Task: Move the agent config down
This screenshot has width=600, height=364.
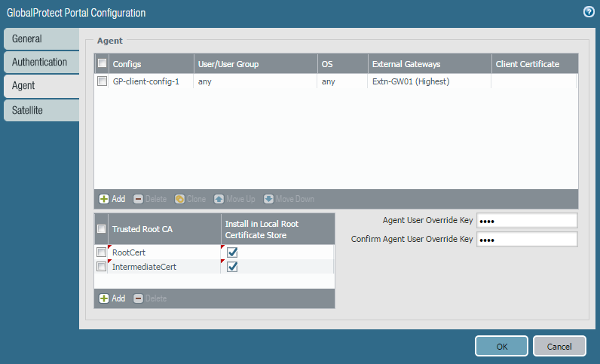Action: coord(289,199)
